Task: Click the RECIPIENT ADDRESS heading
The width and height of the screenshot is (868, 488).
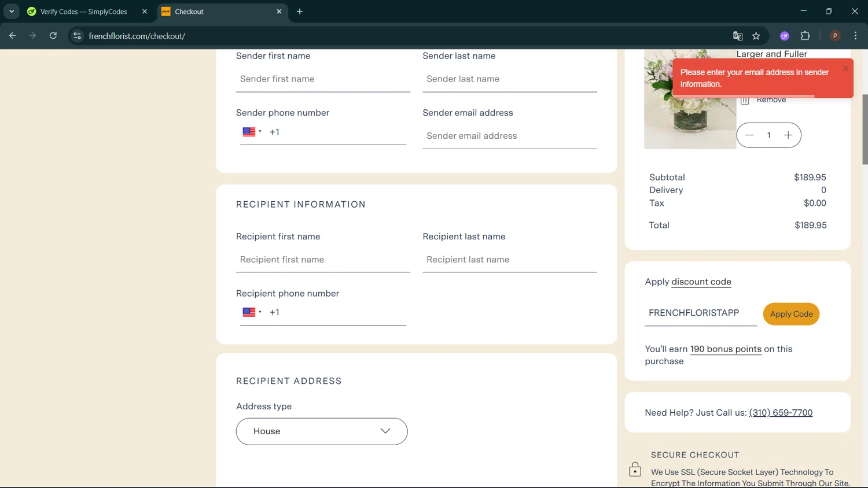Action: [x=289, y=381]
